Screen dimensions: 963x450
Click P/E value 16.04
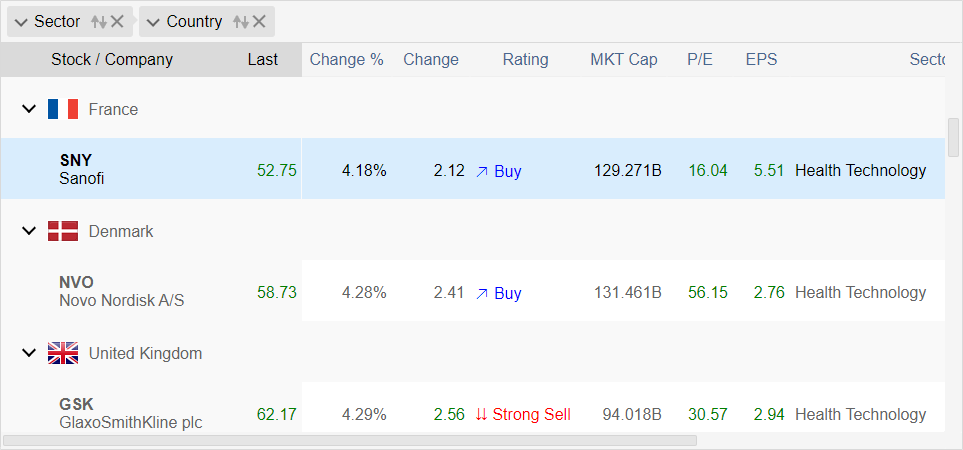coord(708,171)
